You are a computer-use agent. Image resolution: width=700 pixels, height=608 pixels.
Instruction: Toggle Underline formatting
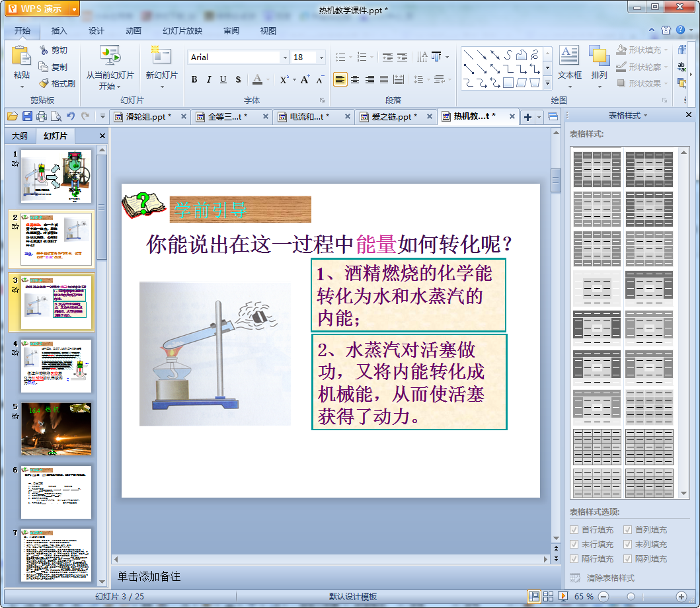pos(223,79)
